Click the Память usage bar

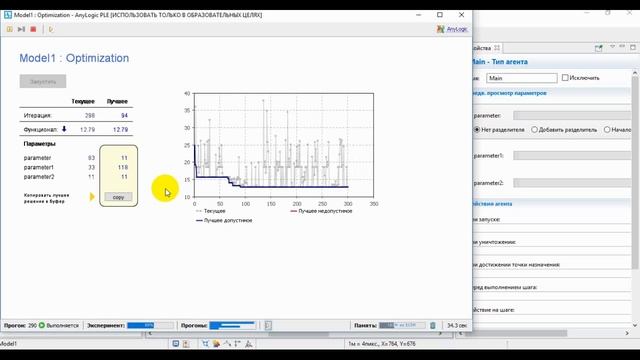402,325
